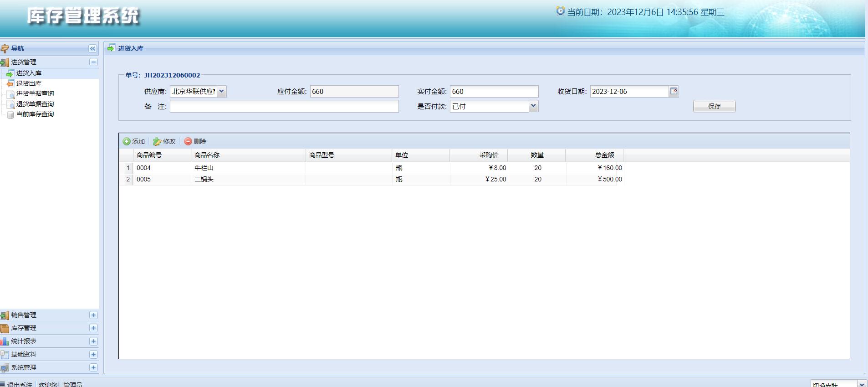Click the 当前日期 date and time text
868x387 pixels.
[646, 12]
